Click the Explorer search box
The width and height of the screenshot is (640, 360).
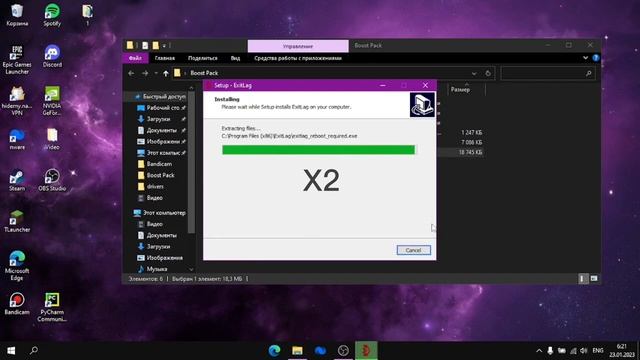[548, 73]
